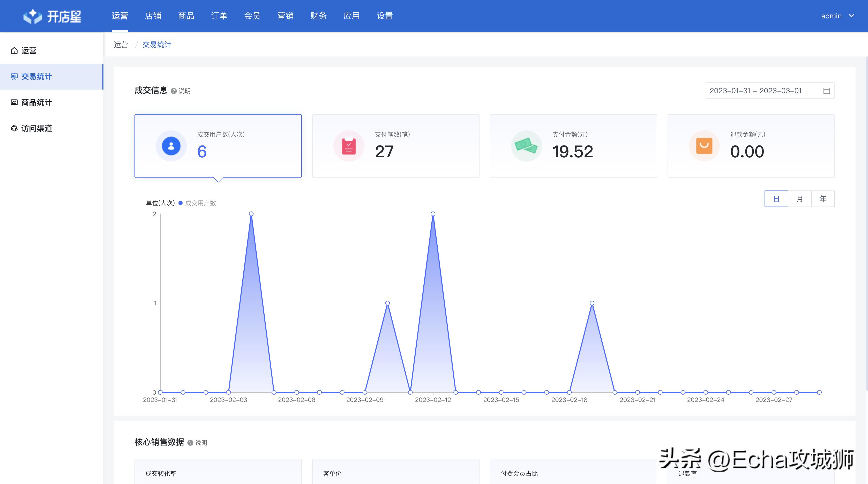Image resolution: width=868 pixels, height=484 pixels.
Task: Toggle the 成交用户数 legend dot
Action: click(x=181, y=203)
